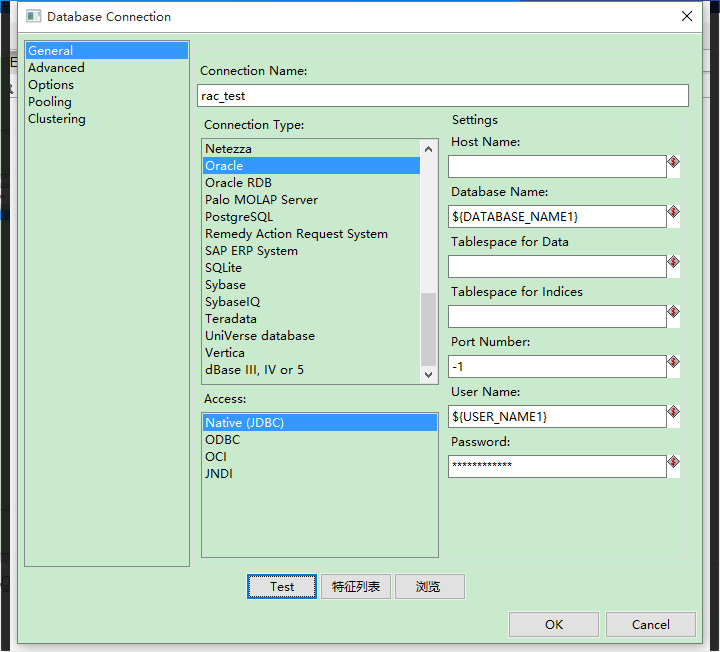Switch to the Pooling page
This screenshot has height=652, width=720.
tap(107, 101)
